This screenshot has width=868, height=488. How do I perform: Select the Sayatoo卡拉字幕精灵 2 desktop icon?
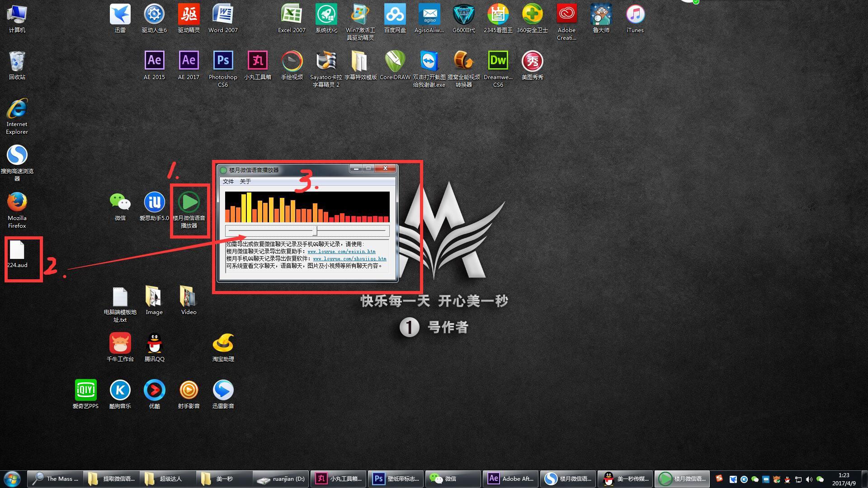point(326,69)
